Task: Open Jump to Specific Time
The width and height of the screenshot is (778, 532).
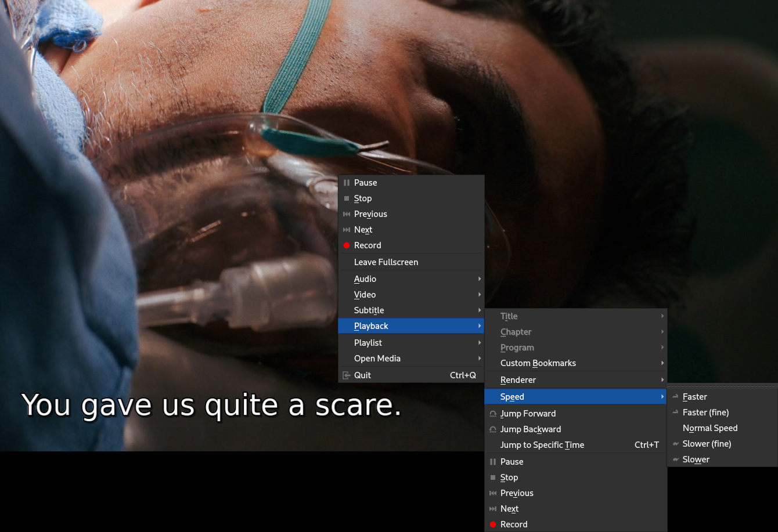Action: coord(576,445)
